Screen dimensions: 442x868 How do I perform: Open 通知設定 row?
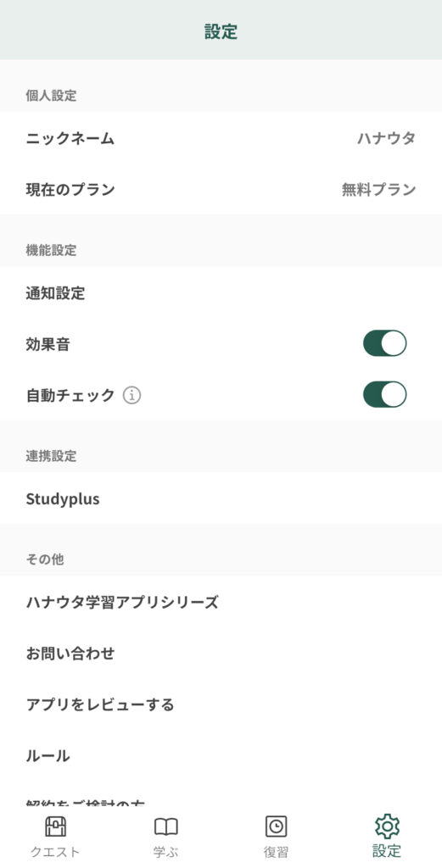point(221,292)
